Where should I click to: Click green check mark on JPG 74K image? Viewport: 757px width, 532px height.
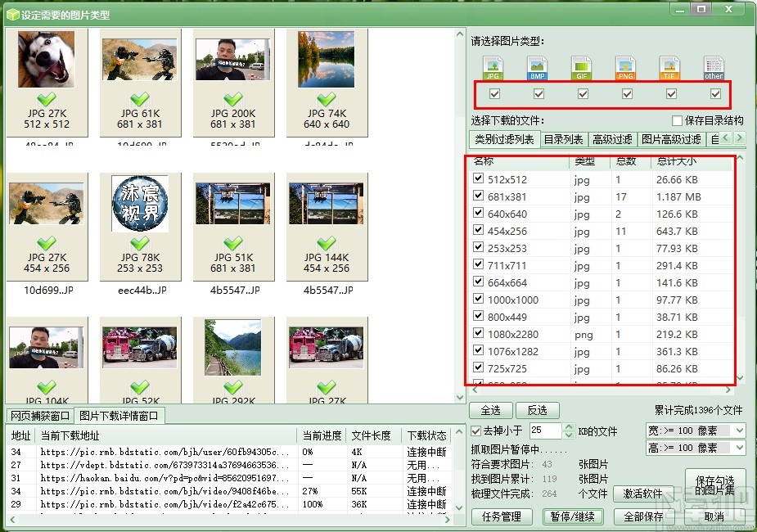coord(327,99)
